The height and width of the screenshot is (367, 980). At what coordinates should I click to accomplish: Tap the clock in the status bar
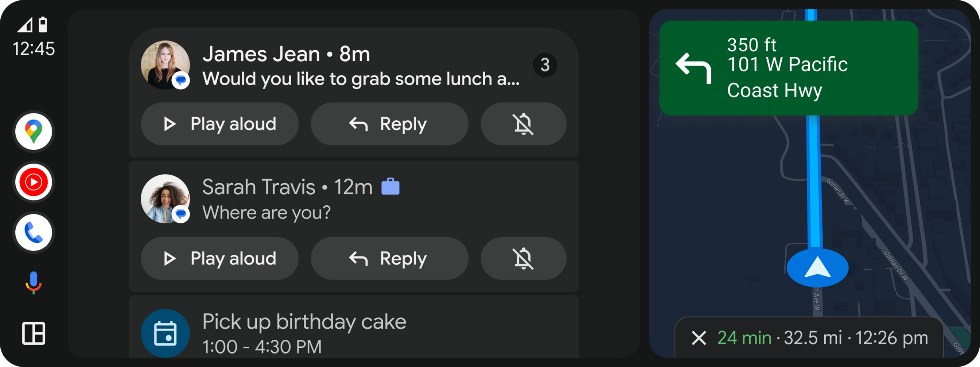click(x=34, y=48)
